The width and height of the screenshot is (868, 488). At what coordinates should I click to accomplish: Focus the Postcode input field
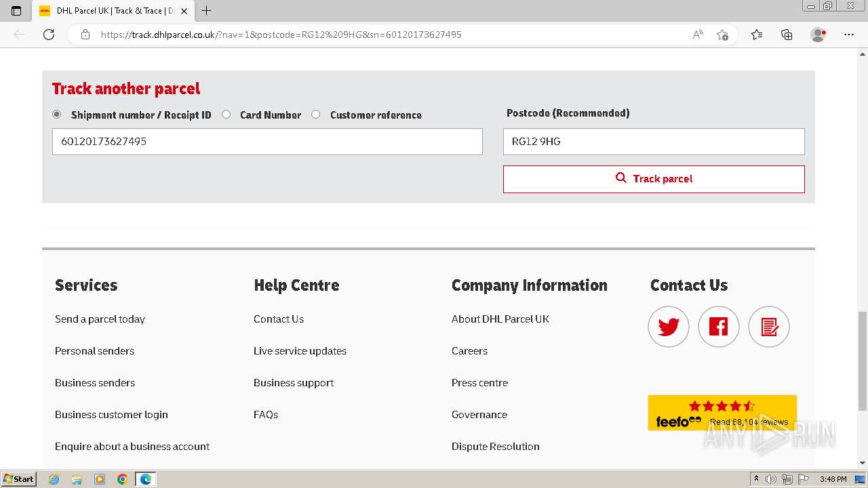[654, 142]
